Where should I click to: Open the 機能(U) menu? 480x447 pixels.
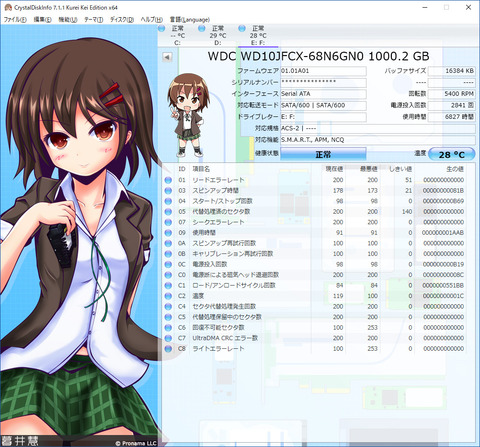tap(68, 19)
